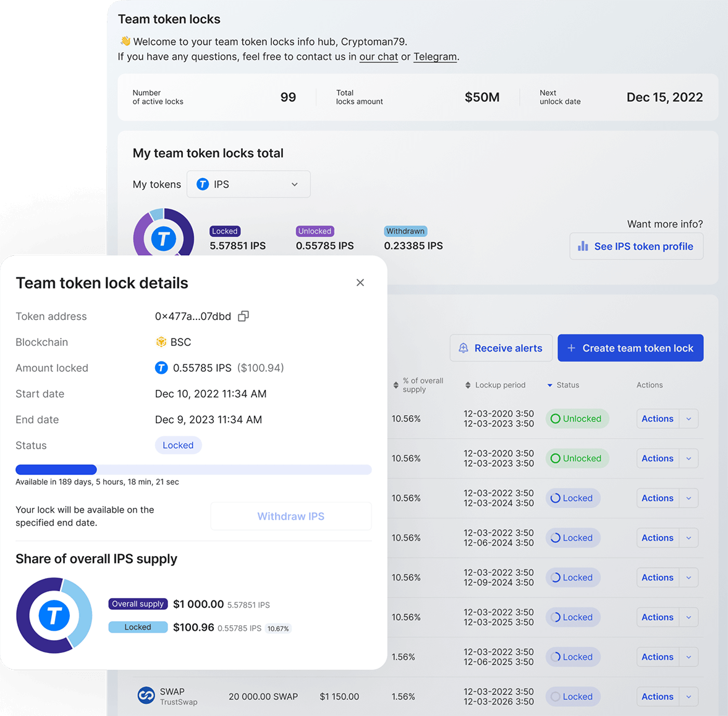Click the Locked legend badge next to $100.96
Image resolution: width=728 pixels, height=716 pixels.
point(138,627)
